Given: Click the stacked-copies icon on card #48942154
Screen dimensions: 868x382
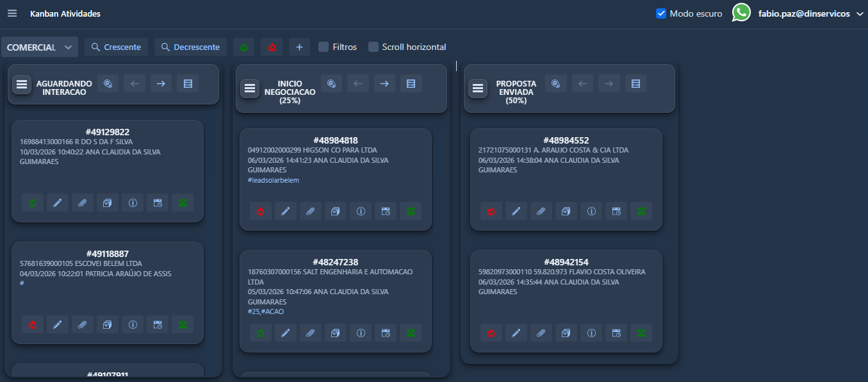Looking at the screenshot, I should (566, 333).
